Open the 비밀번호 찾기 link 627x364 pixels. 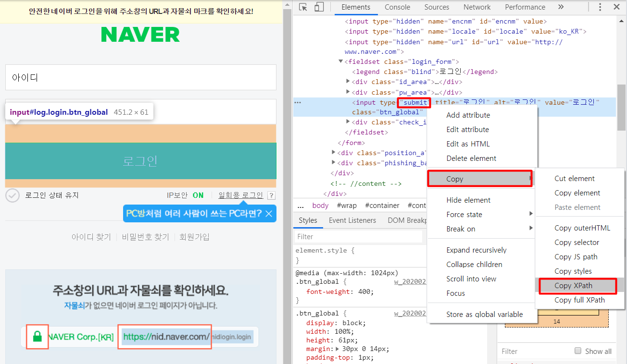coord(145,237)
